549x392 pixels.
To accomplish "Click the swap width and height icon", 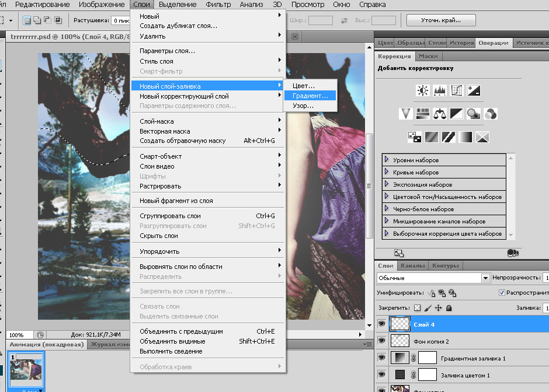I will click(x=344, y=20).
